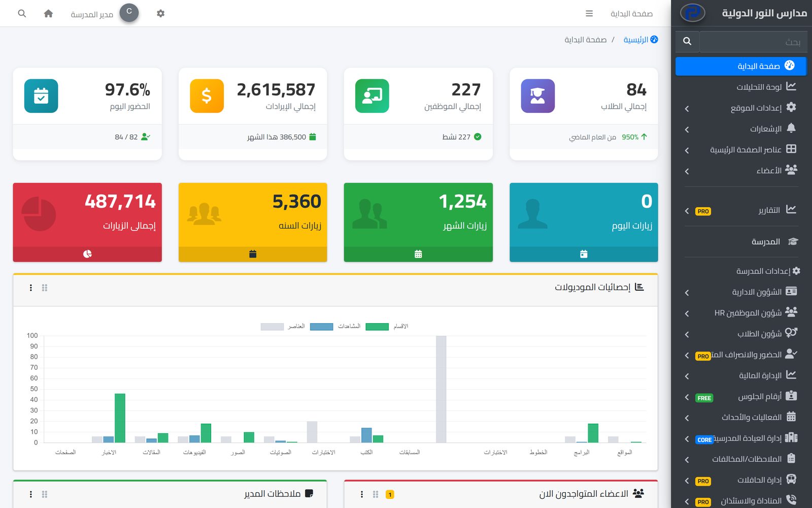
Task: Expand الإشعارات sidebar menu
Action: 741,129
